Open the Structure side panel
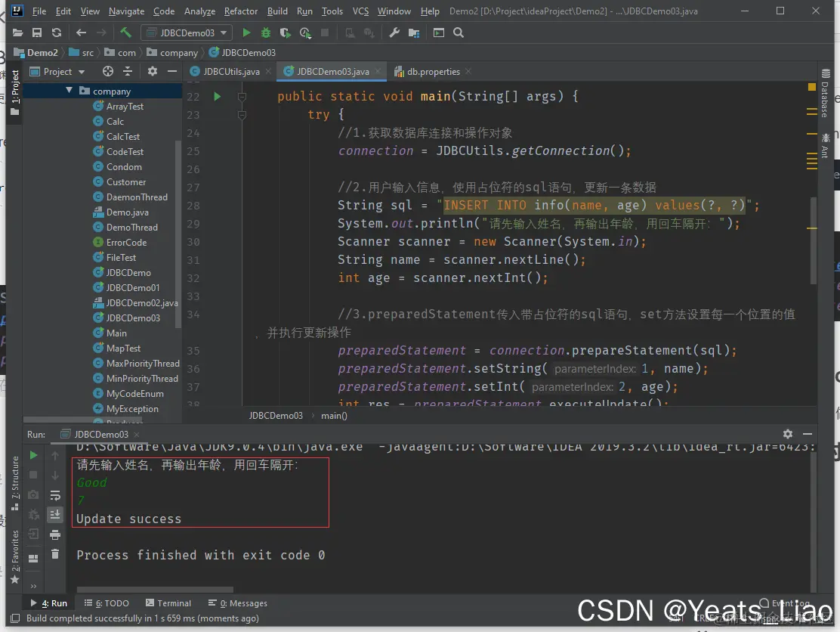840x632 pixels. click(x=15, y=483)
